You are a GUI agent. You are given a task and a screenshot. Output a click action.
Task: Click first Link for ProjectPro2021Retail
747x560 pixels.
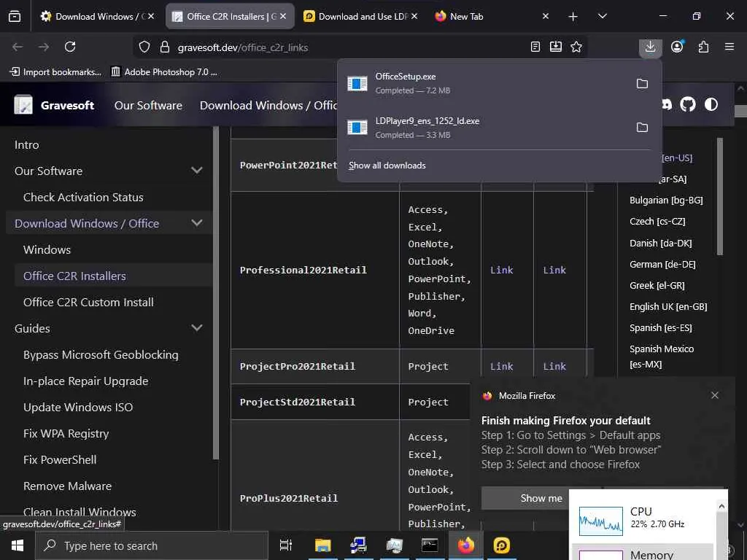tap(502, 366)
